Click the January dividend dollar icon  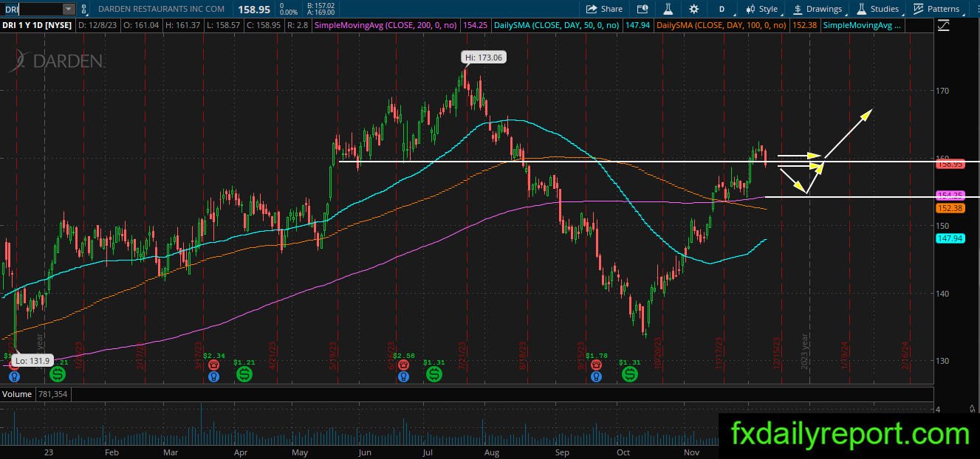point(57,375)
